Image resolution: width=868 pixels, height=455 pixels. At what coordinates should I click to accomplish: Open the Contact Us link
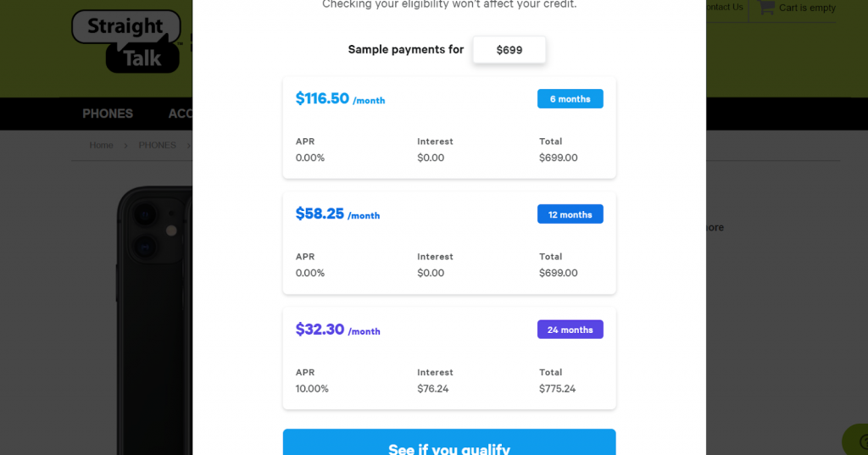(x=725, y=8)
